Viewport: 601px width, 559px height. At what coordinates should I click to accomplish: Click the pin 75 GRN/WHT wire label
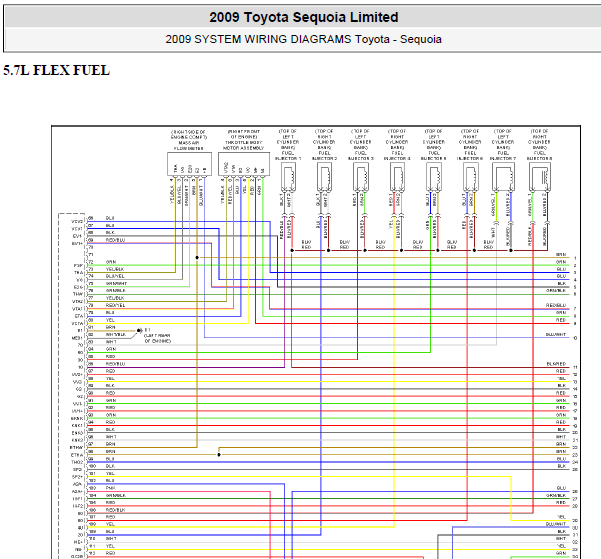coord(116,284)
